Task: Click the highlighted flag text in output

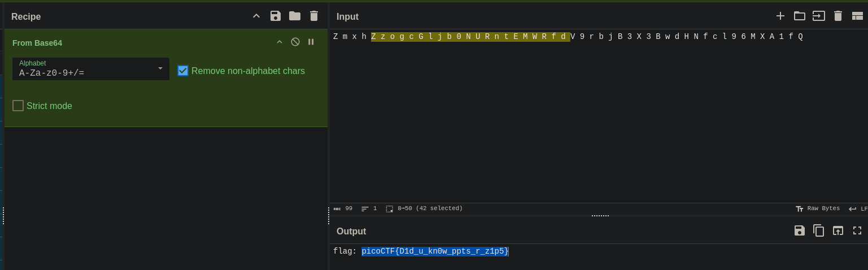Action: (x=435, y=251)
